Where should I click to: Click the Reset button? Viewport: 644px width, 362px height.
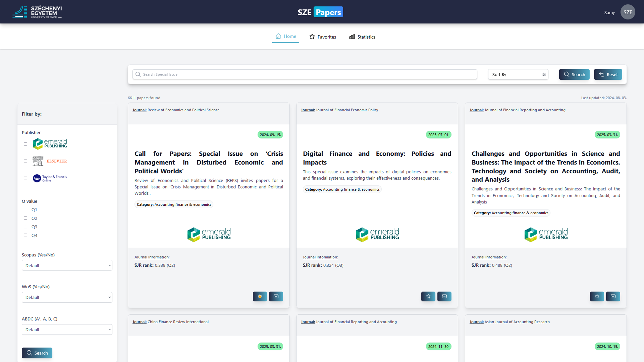pos(608,74)
